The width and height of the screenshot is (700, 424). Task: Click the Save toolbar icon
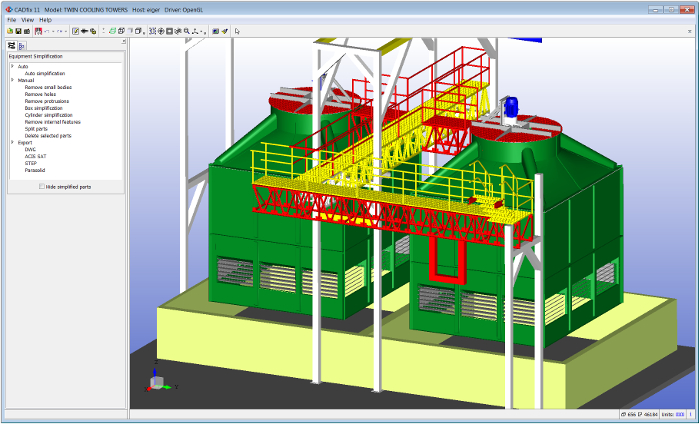tap(17, 31)
